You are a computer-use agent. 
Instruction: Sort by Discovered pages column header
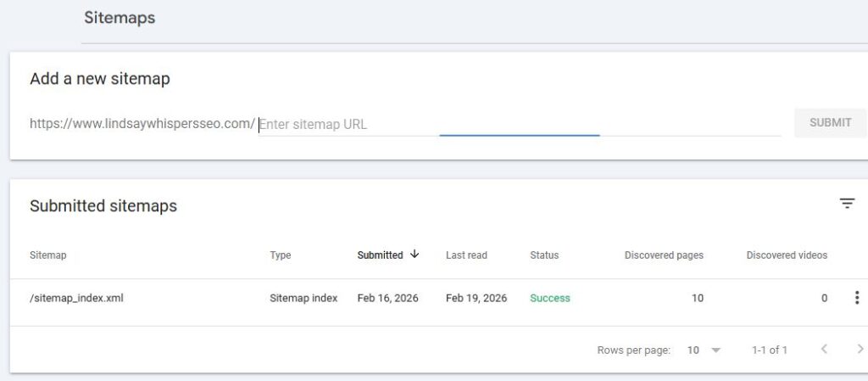coord(664,255)
